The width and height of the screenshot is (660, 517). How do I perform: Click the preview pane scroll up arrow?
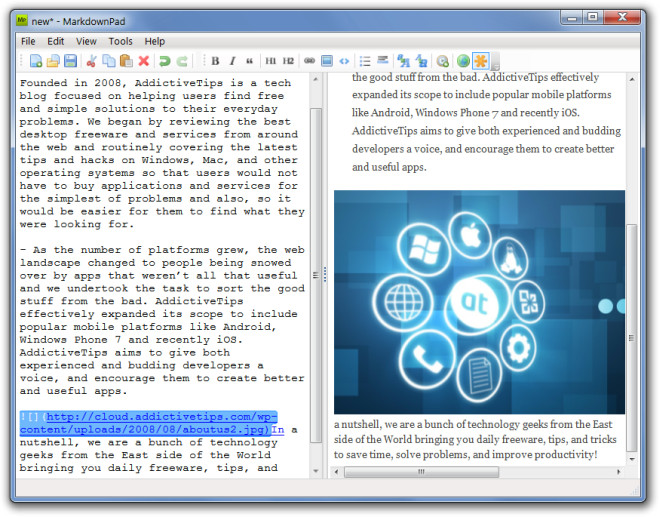point(631,79)
